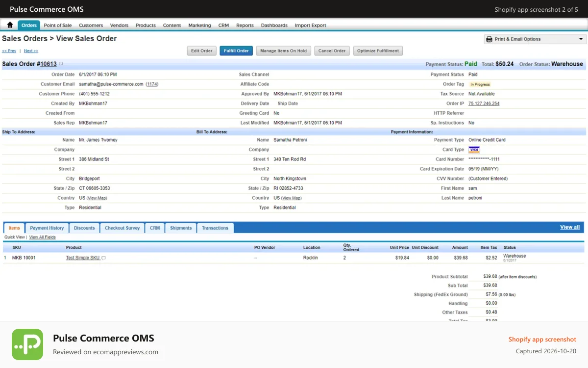Click the note icon beside Test Simple SKU
Screen dimensions: 588x368
tap(103, 258)
